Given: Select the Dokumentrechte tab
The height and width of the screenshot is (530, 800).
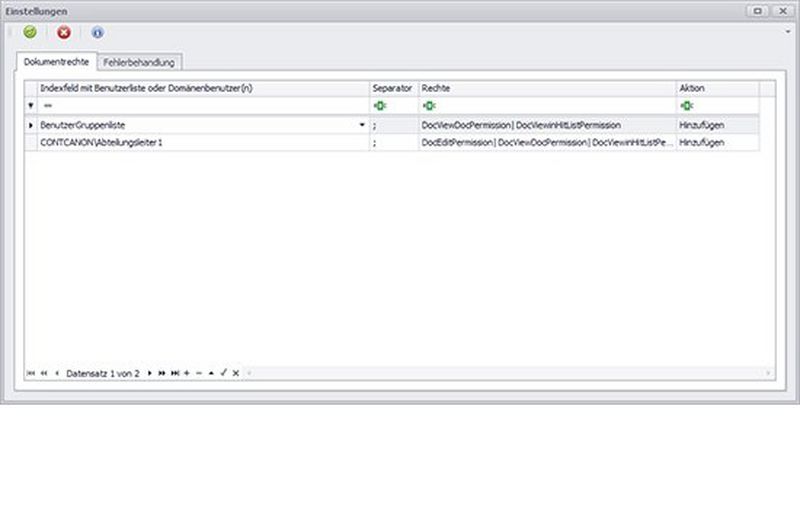Looking at the screenshot, I should (x=56, y=62).
